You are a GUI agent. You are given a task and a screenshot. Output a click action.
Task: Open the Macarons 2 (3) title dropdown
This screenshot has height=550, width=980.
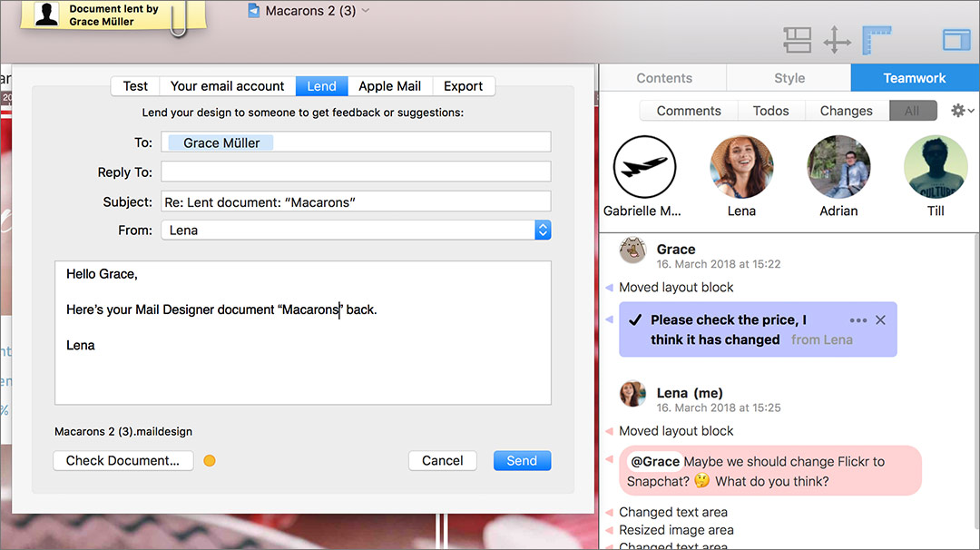click(x=366, y=11)
